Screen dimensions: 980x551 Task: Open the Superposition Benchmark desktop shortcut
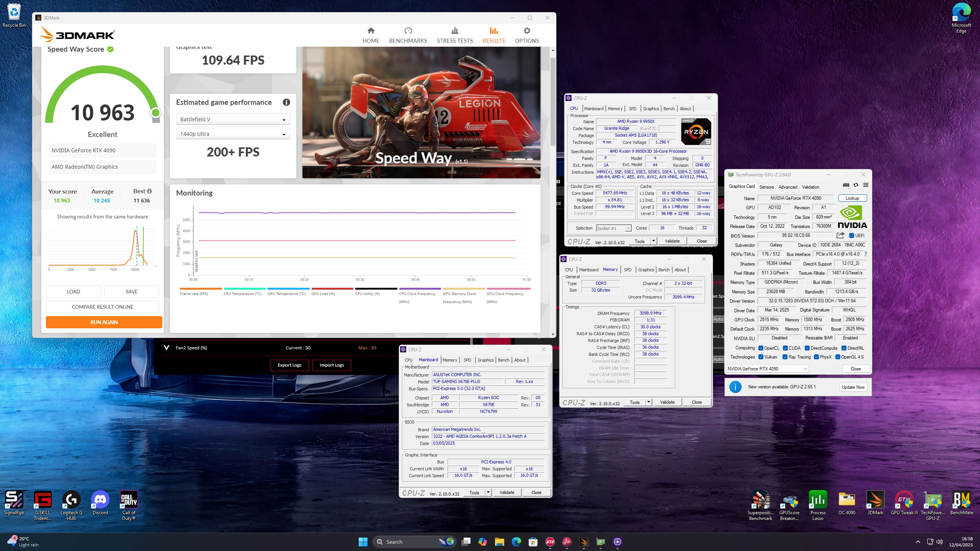[761, 505]
